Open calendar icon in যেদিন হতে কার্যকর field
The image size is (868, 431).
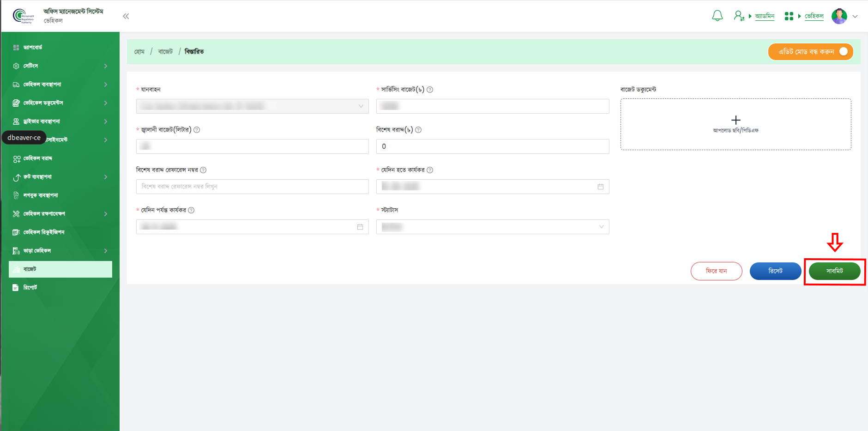click(x=600, y=187)
